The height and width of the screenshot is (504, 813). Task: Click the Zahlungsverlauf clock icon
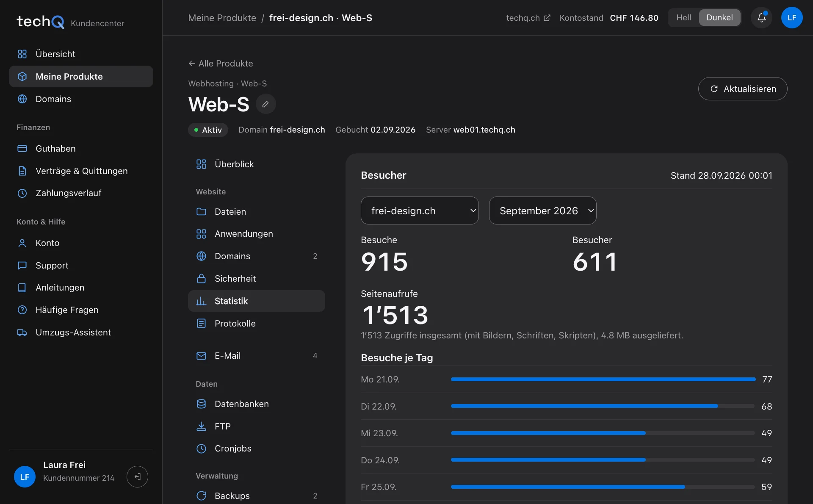[x=22, y=193]
